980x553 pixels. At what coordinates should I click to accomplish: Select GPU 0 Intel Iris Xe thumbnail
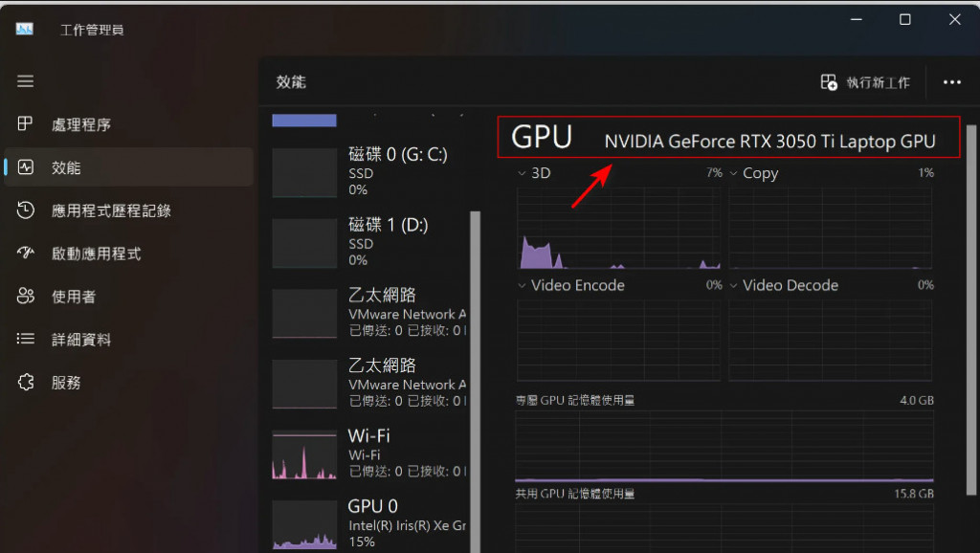(304, 525)
